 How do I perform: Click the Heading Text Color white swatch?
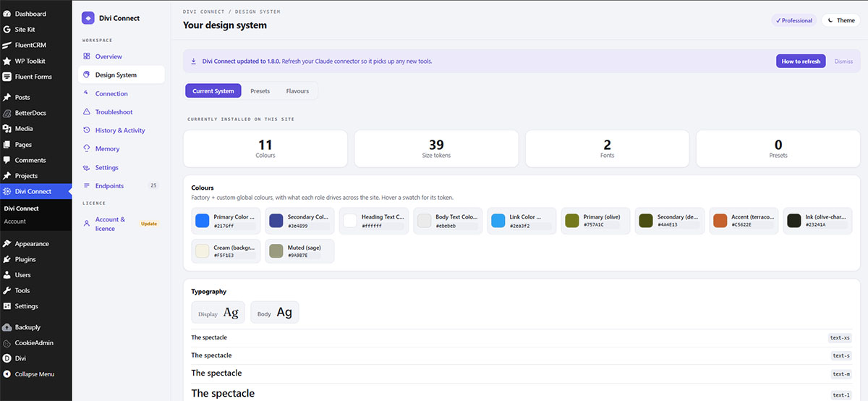(x=350, y=221)
